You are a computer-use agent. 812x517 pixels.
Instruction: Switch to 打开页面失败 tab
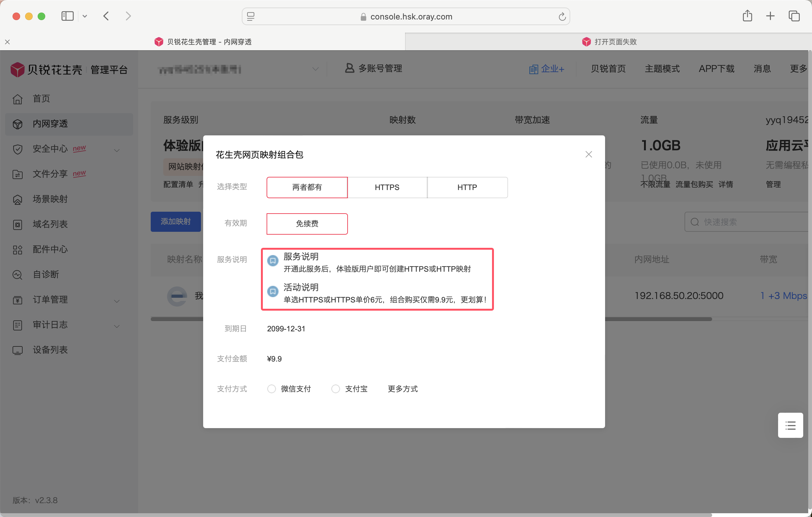coord(608,42)
